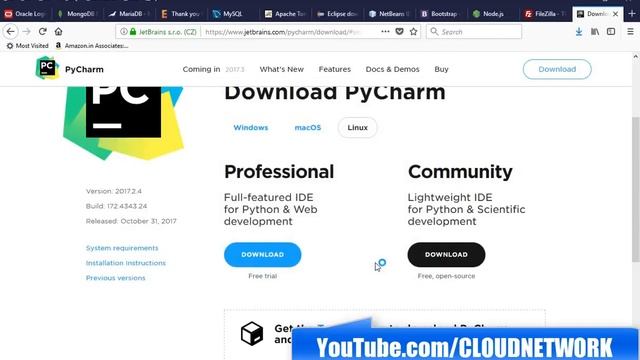
Task: Switch to the Oracle Login tab
Action: coord(26,14)
